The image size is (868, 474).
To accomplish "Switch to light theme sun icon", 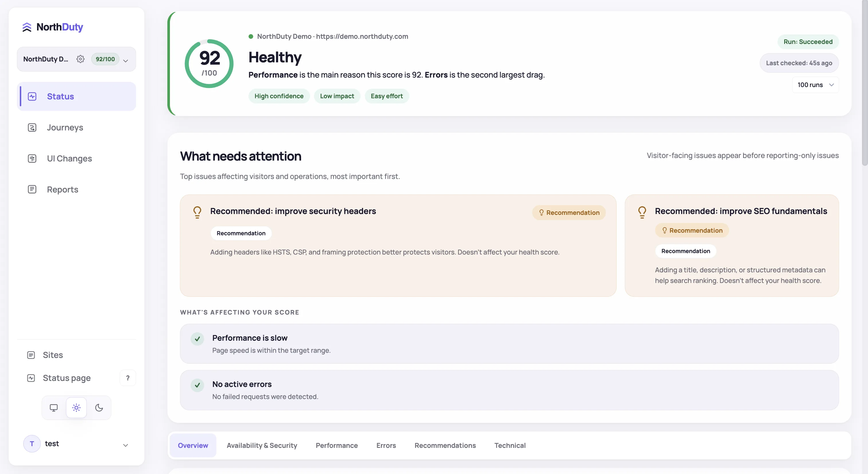I will (76, 408).
